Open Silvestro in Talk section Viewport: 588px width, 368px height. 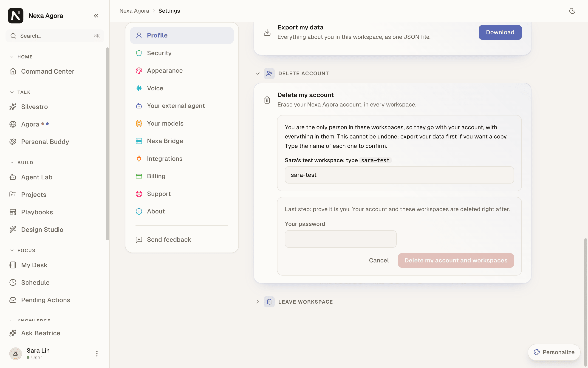[55, 107]
